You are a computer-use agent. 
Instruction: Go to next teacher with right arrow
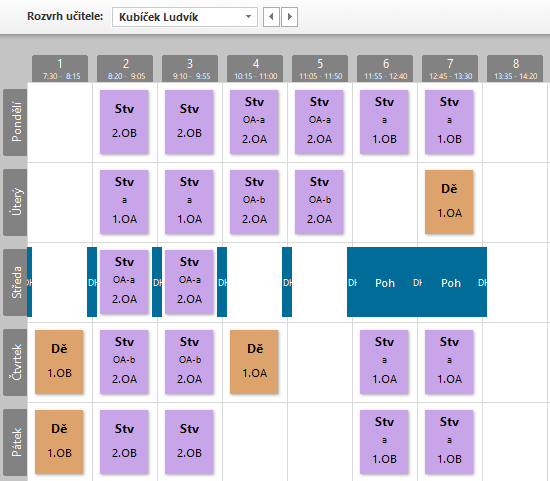point(289,17)
